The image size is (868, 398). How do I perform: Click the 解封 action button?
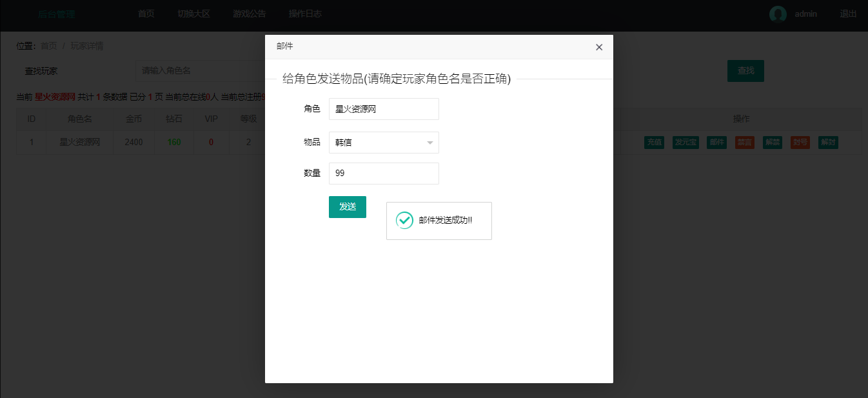click(x=828, y=143)
